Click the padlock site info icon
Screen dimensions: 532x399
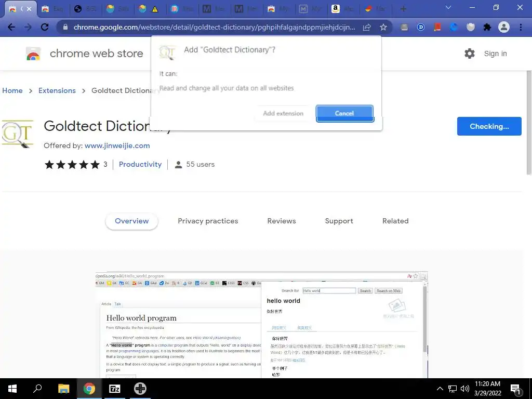(x=65, y=27)
